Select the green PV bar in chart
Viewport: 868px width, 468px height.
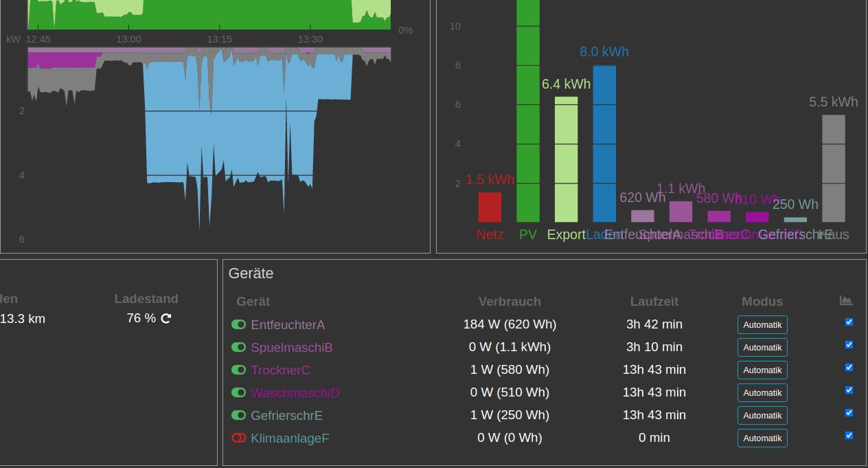528,111
